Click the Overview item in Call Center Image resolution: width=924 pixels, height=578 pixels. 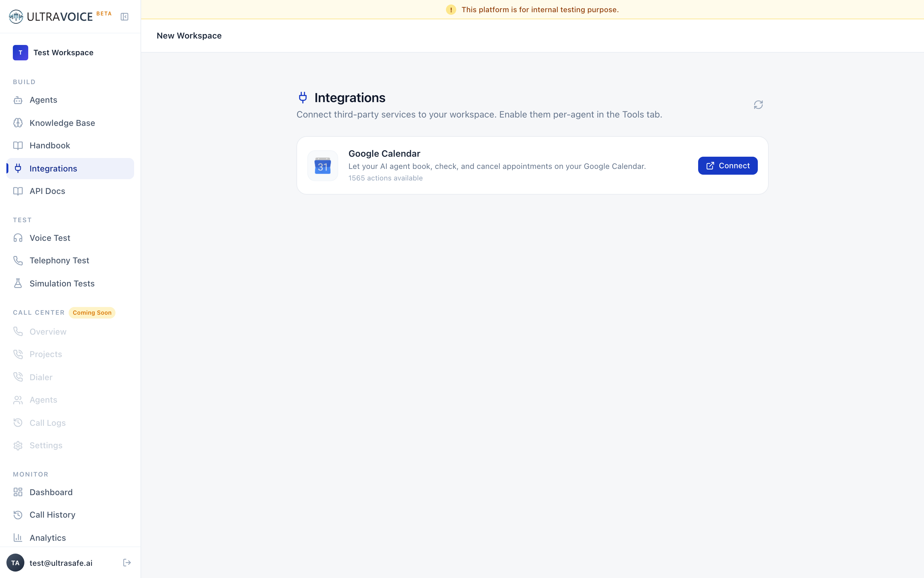click(x=70, y=331)
